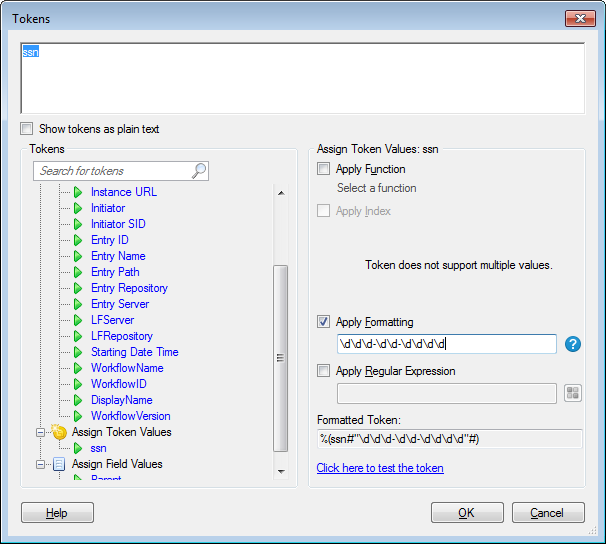Select the Entry Server token
Image resolution: width=606 pixels, height=544 pixels.
click(120, 304)
